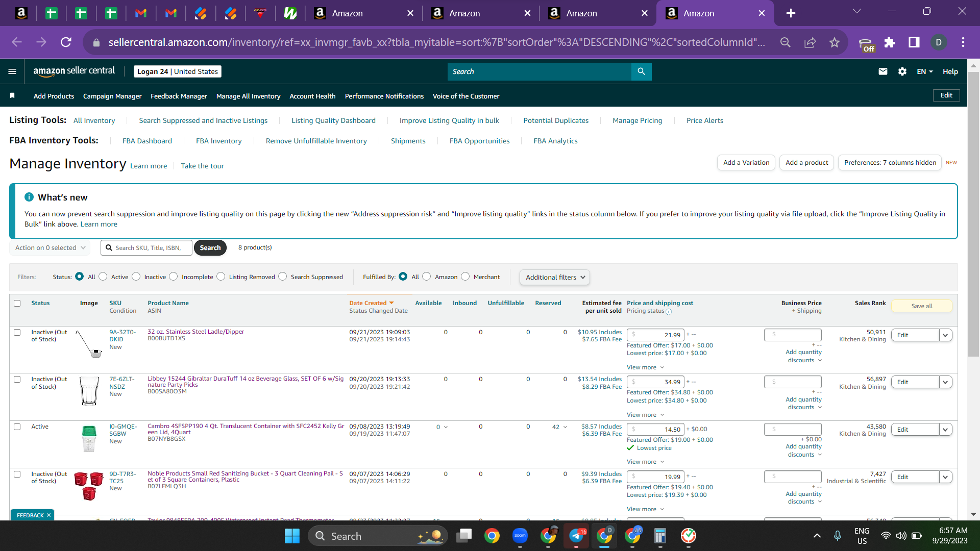Select Fulfilled By Merchant radio button
Screen dimensions: 980x551
(465, 277)
